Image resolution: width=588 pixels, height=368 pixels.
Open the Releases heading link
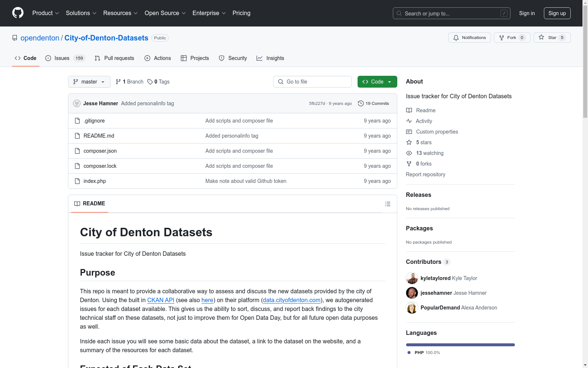point(419,195)
